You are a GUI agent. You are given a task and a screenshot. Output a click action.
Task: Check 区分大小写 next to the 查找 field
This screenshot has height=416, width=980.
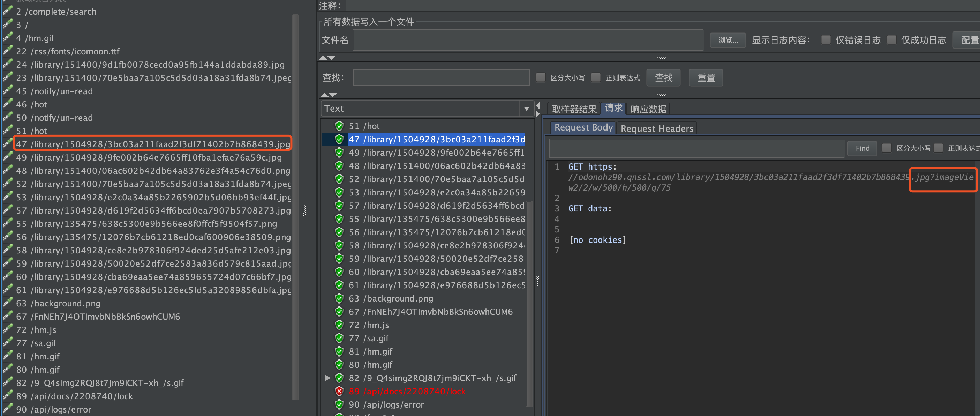pyautogui.click(x=540, y=77)
